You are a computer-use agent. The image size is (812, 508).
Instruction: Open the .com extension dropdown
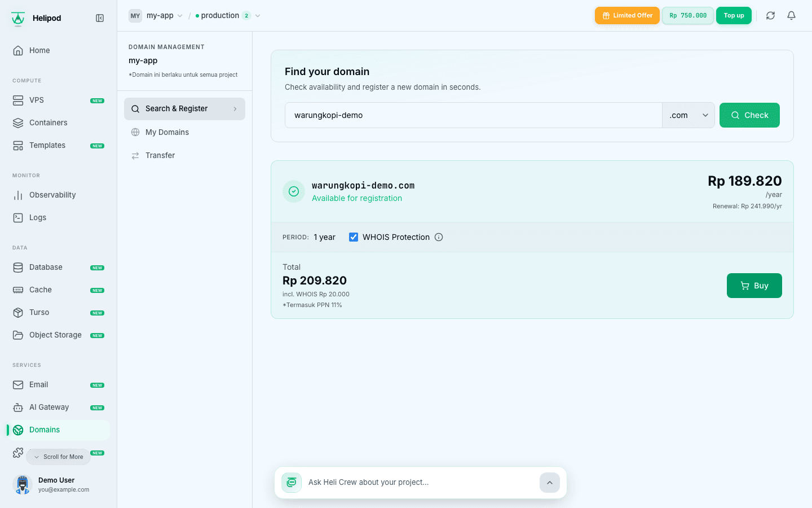[689, 115]
